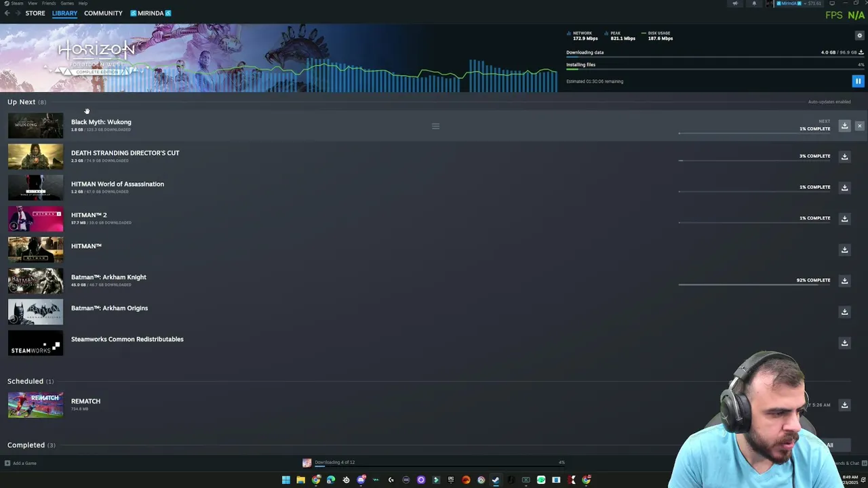Click the Batman Arkham Knight progress bar
The height and width of the screenshot is (488, 868).
click(754, 285)
